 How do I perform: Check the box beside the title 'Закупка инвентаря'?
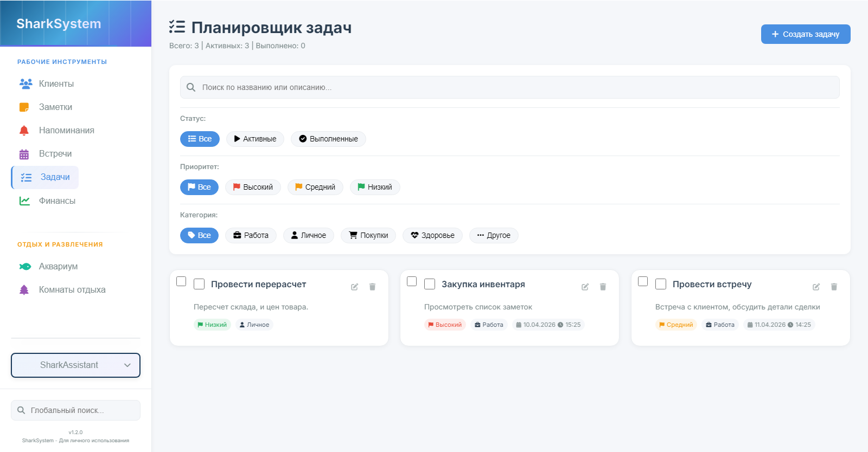point(430,284)
